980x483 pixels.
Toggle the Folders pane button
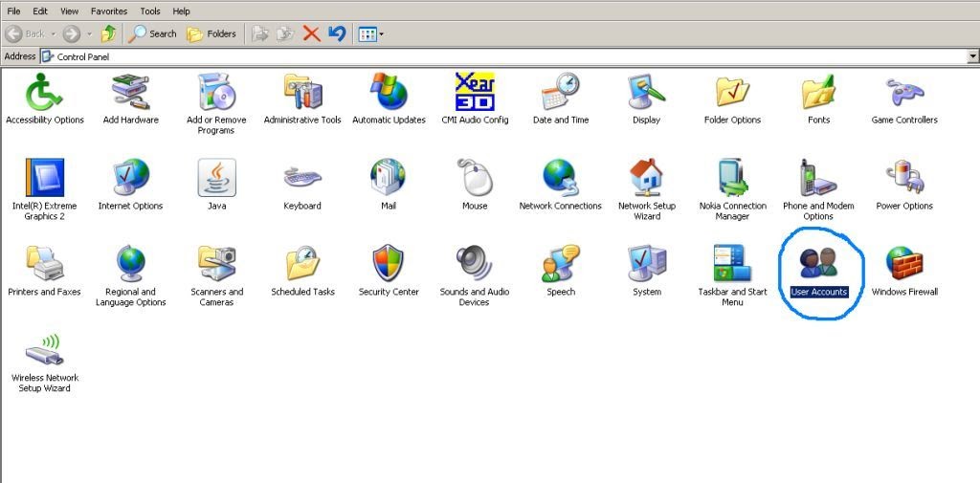[212, 33]
